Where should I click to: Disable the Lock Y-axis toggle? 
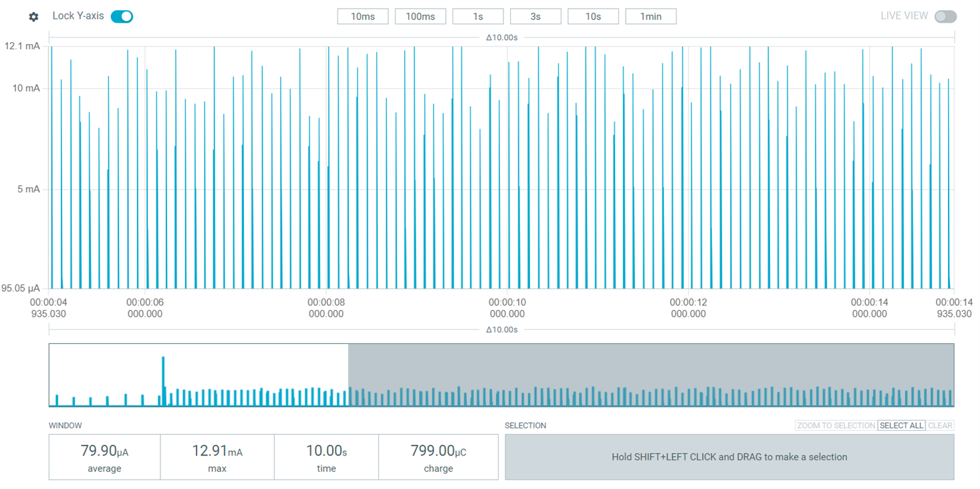[121, 15]
